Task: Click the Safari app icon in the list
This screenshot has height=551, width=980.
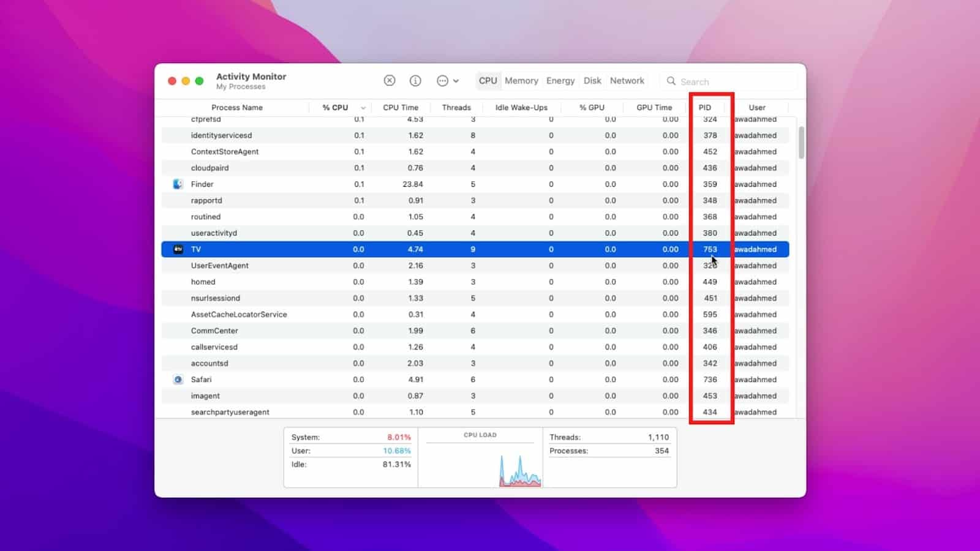Action: tap(178, 380)
